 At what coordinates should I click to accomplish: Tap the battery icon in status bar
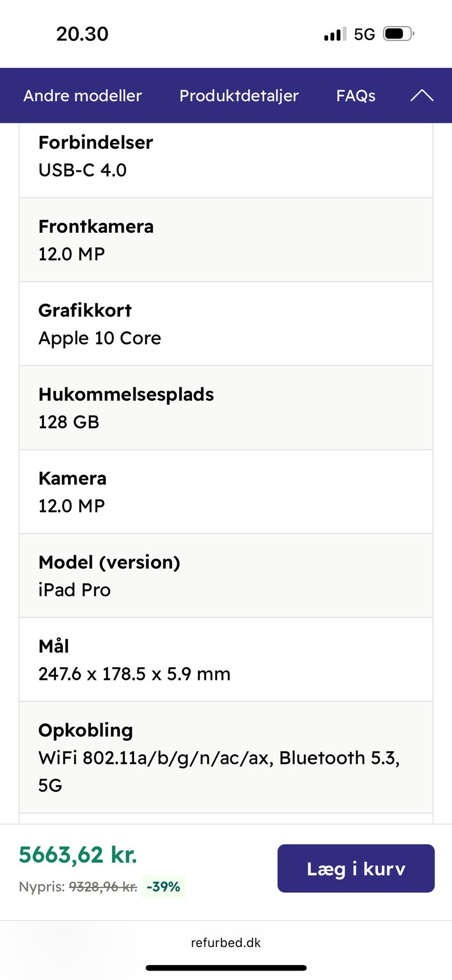pos(398,34)
